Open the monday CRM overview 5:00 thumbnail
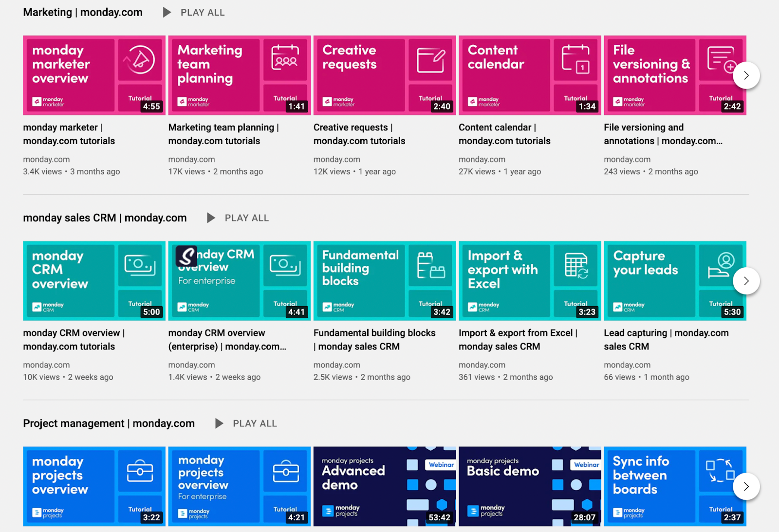The height and width of the screenshot is (532, 779). pyautogui.click(x=94, y=281)
